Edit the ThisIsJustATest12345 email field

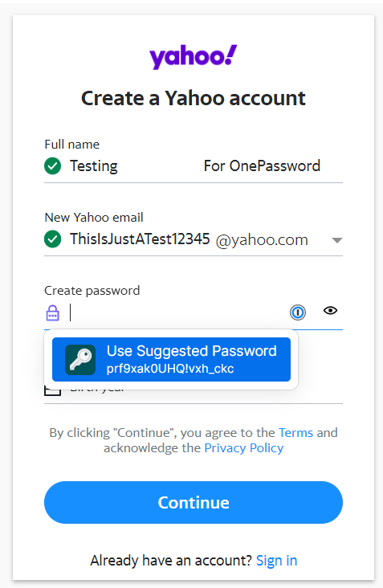(x=140, y=239)
